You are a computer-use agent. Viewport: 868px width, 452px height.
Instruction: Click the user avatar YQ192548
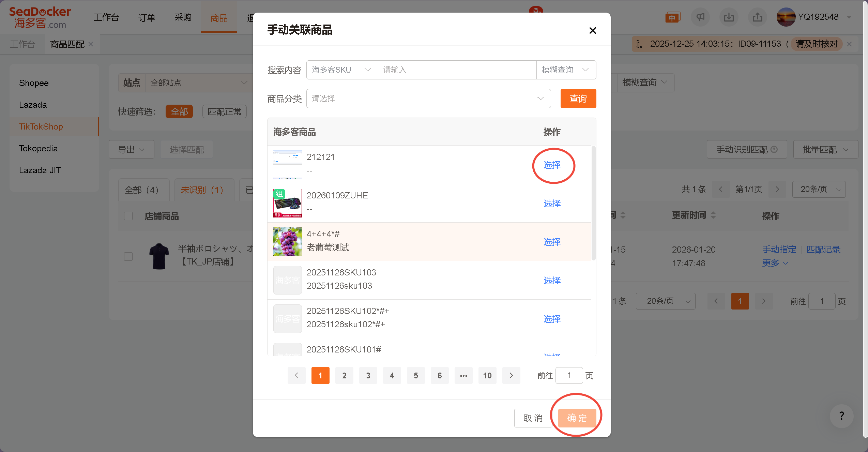[786, 17]
